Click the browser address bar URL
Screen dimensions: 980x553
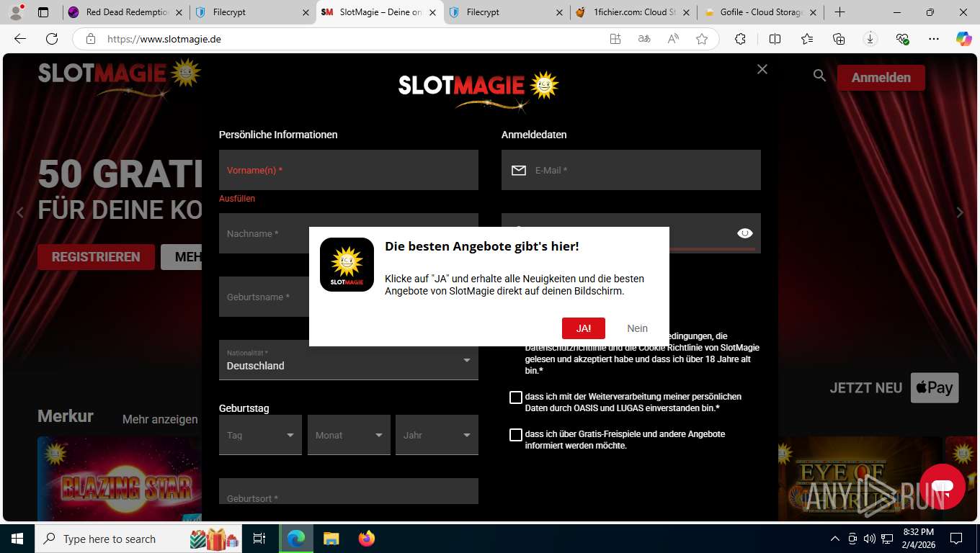click(x=164, y=39)
